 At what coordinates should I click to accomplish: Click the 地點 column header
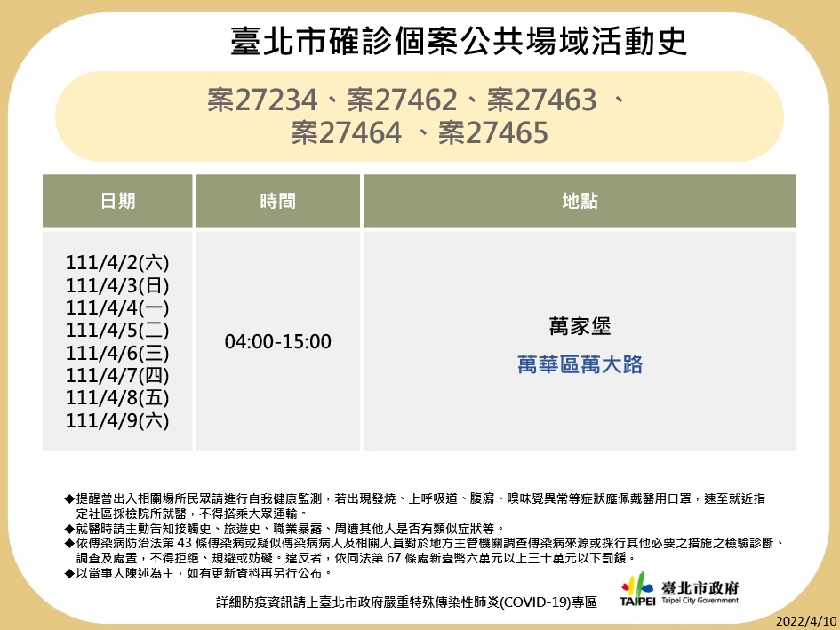580,202
